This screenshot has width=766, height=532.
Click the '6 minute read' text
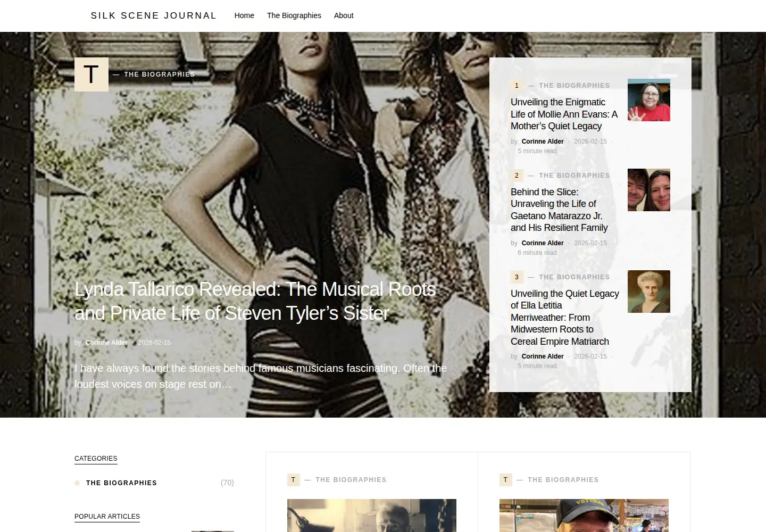point(537,253)
